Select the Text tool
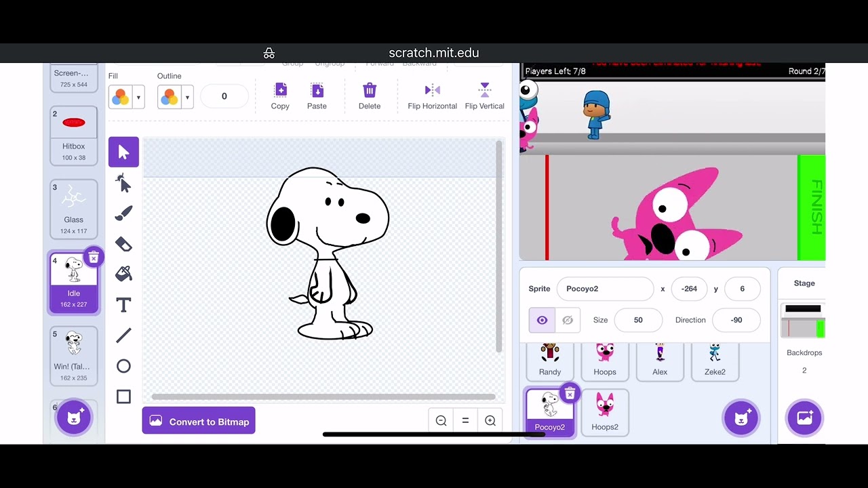The height and width of the screenshot is (488, 868). point(123,305)
